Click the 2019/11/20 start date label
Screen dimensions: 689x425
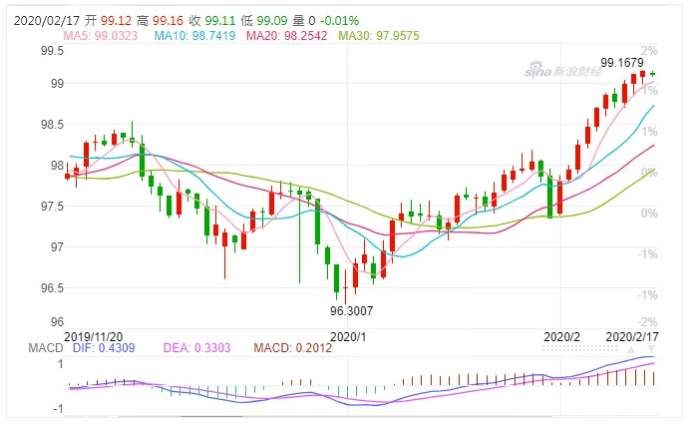pos(94,337)
